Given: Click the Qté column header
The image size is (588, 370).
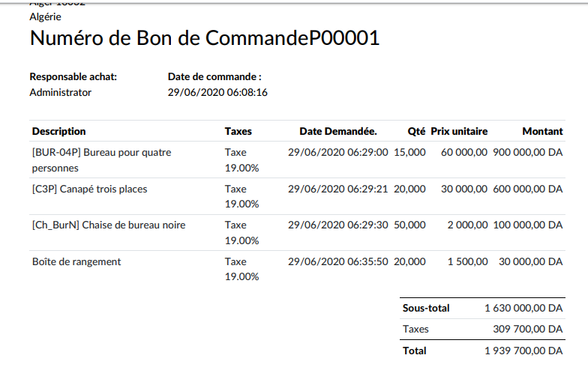Looking at the screenshot, I should (416, 131).
